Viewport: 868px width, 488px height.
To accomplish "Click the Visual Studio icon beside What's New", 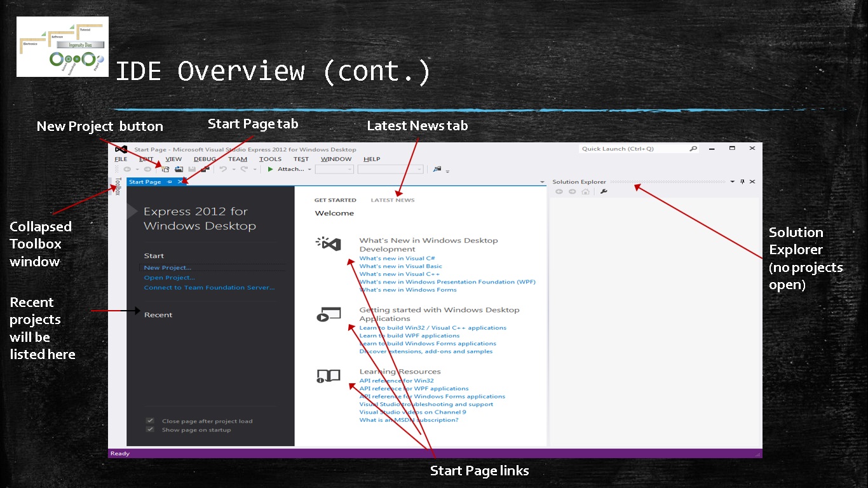I will [329, 244].
